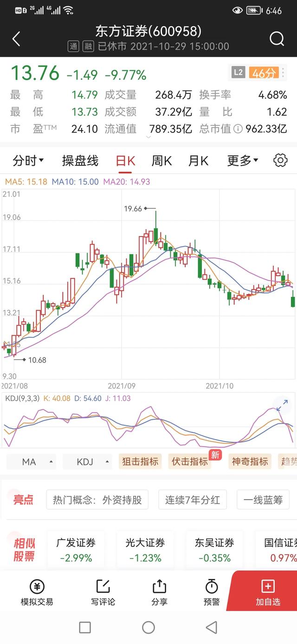Tap the 一线蓝筹 tag
The height and width of the screenshot is (644, 297).
pos(263,500)
